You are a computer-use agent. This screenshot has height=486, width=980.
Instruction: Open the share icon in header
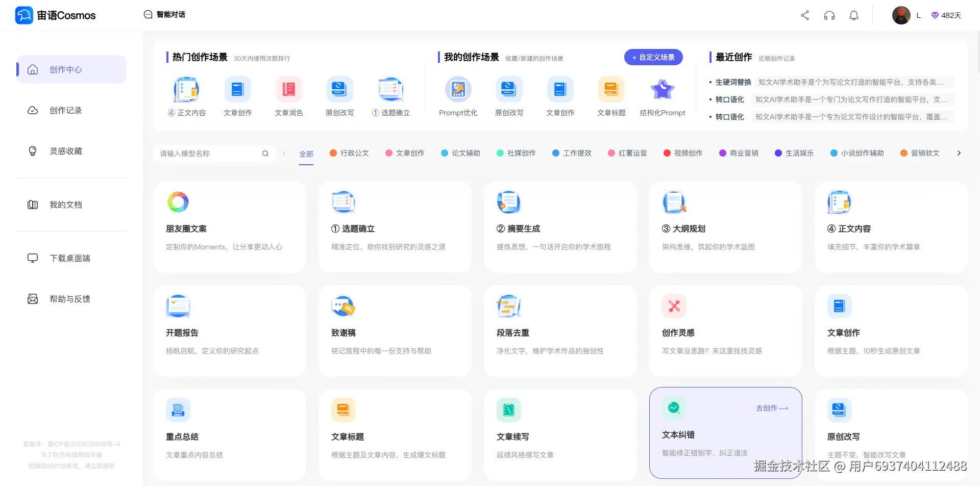pyautogui.click(x=805, y=15)
